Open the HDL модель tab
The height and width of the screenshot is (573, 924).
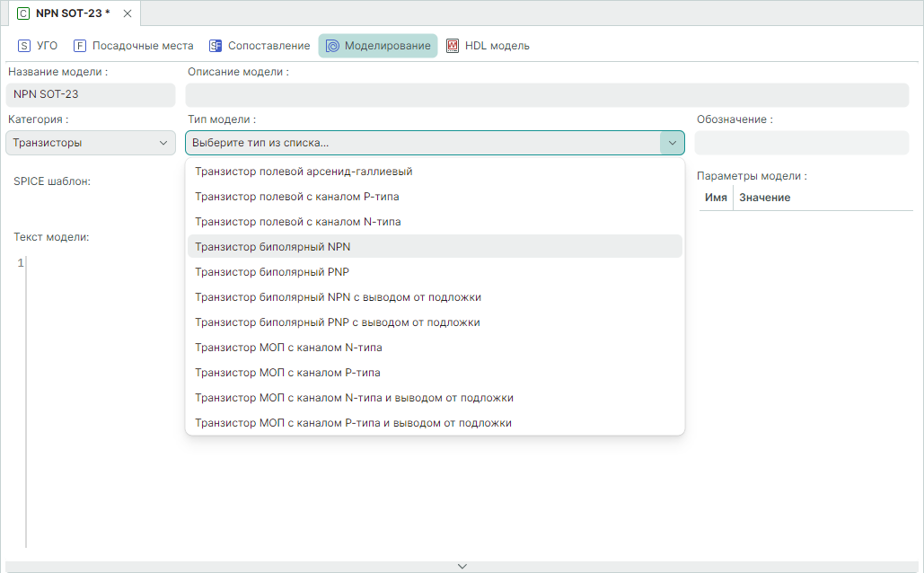click(488, 46)
